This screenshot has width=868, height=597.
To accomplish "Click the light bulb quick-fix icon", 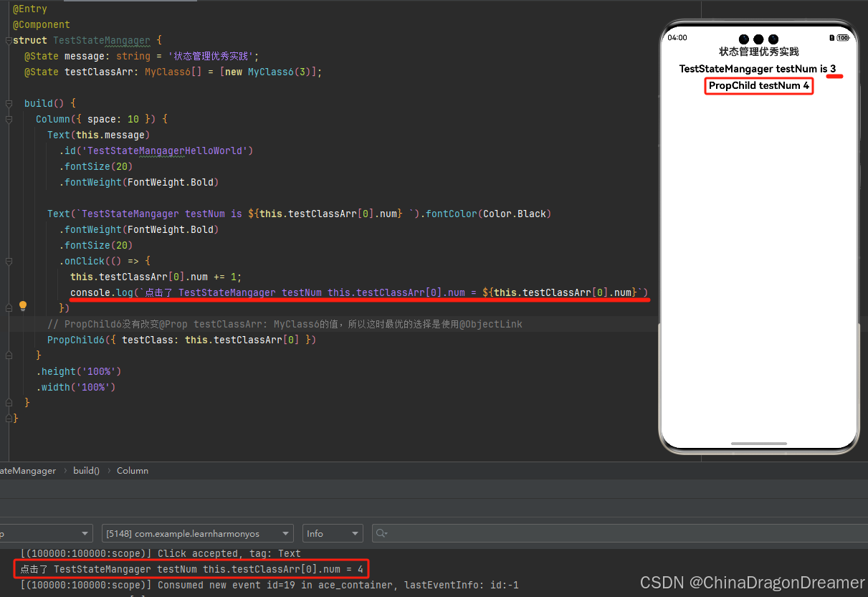I will pyautogui.click(x=23, y=307).
